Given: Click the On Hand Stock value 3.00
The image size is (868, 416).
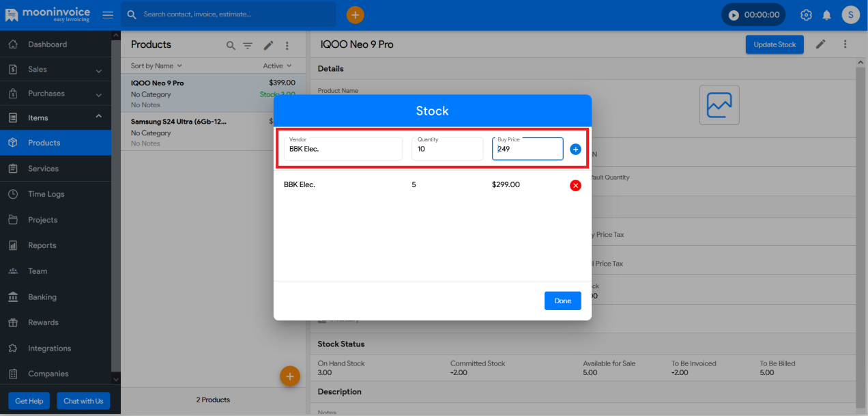Looking at the screenshot, I should point(326,373).
